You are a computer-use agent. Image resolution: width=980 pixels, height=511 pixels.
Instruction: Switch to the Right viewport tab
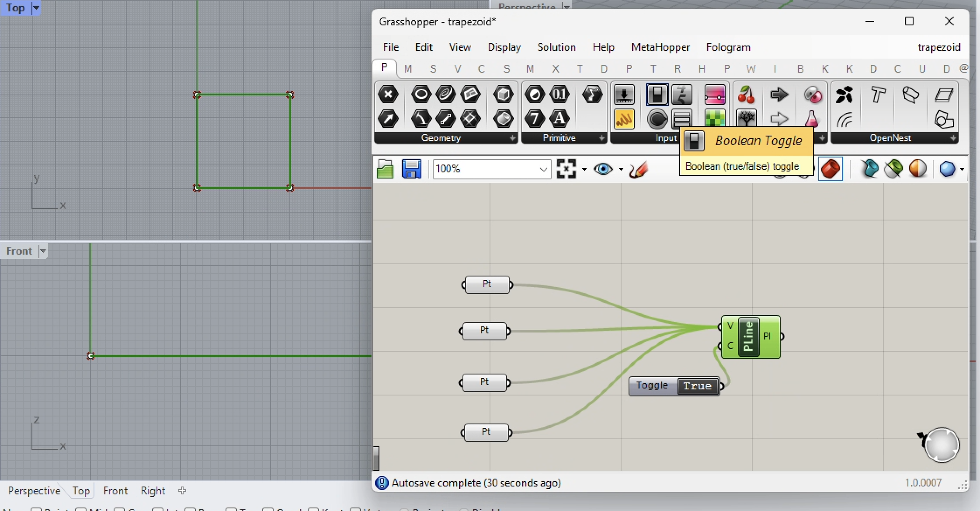tap(153, 491)
